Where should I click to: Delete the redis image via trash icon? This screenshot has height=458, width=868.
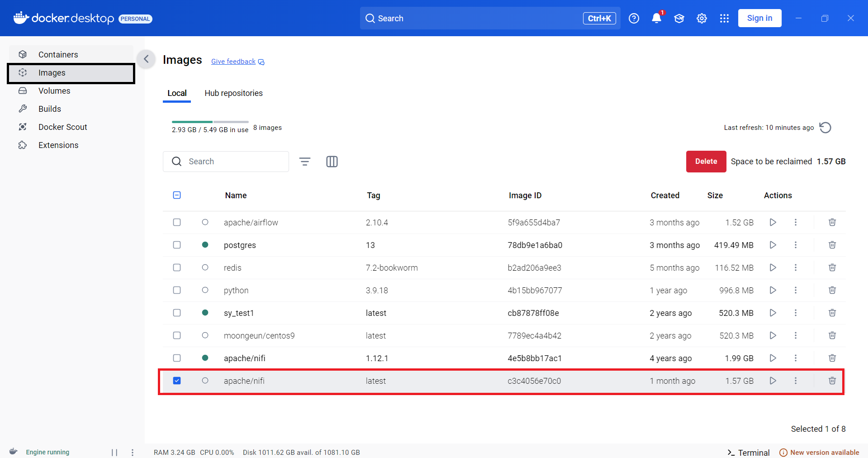point(832,267)
